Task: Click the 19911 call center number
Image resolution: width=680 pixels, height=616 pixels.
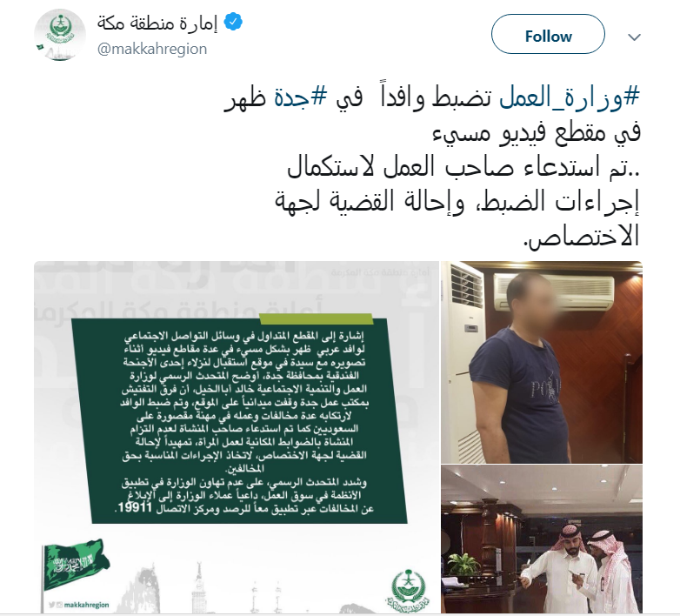Action: (134, 508)
